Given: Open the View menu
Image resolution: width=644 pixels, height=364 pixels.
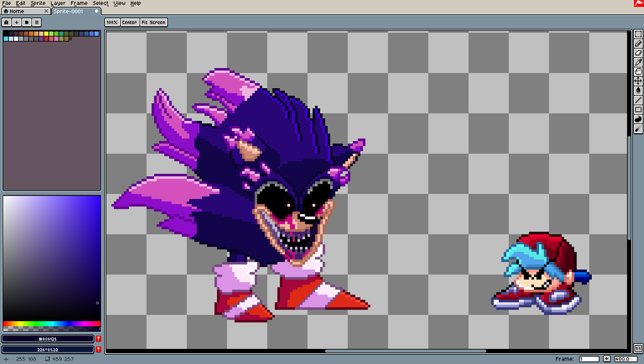Looking at the screenshot, I should pyautogui.click(x=119, y=4).
